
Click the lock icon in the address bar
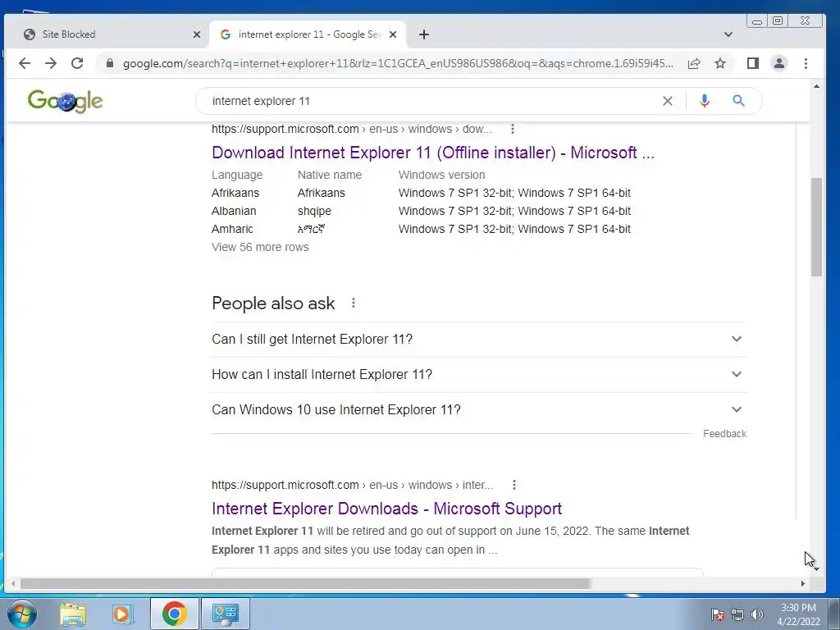tap(110, 63)
